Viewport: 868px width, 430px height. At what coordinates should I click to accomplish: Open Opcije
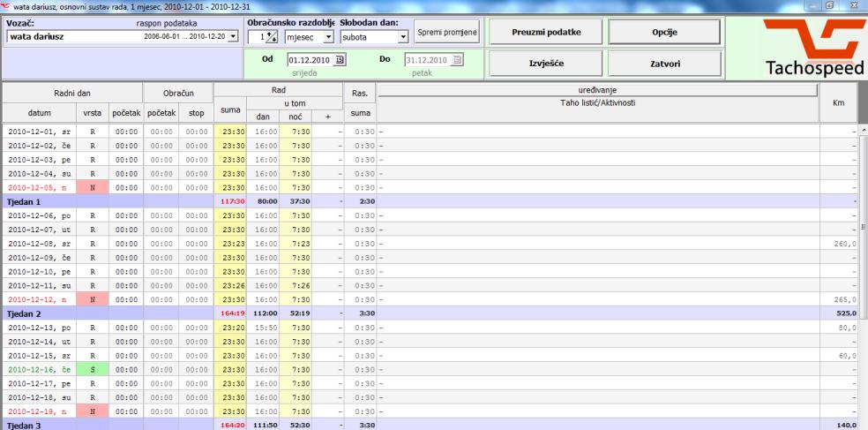pos(664,32)
